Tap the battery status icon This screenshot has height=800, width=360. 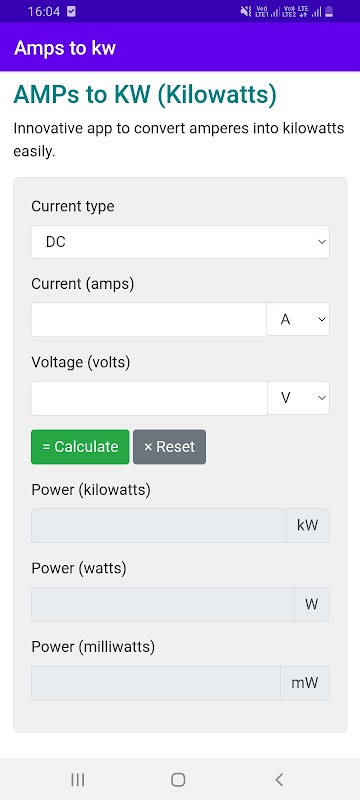[330, 11]
